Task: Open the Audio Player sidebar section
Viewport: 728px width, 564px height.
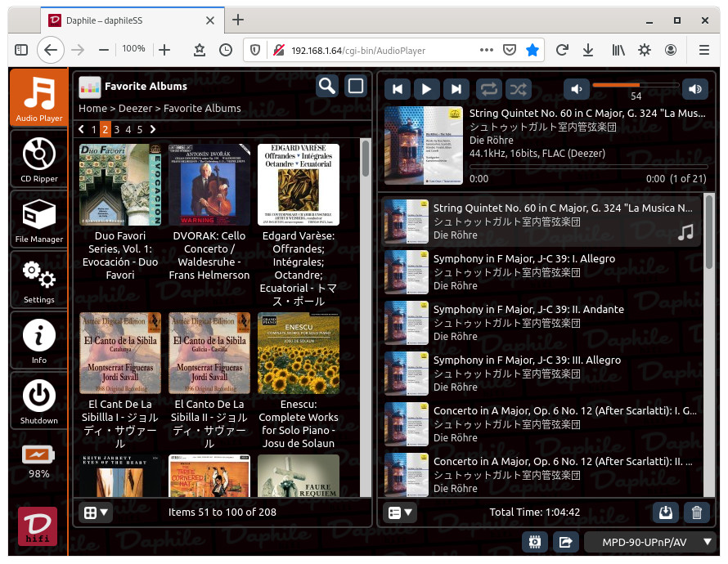Action: [39, 97]
